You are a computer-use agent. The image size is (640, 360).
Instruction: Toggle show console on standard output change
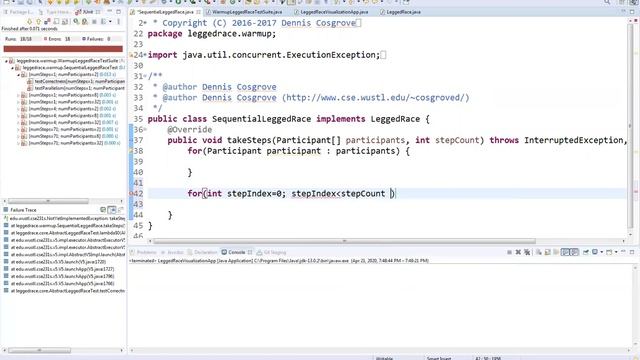565,252
